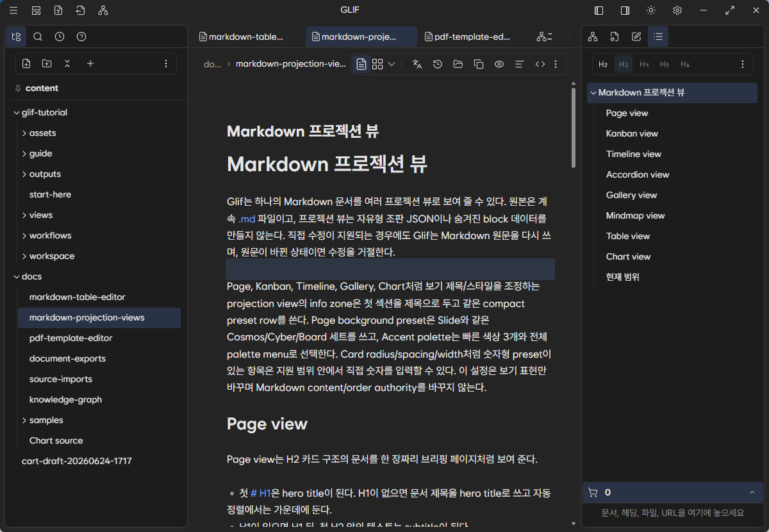Open the outline list tab in right panel
The image size is (769, 532).
(658, 37)
